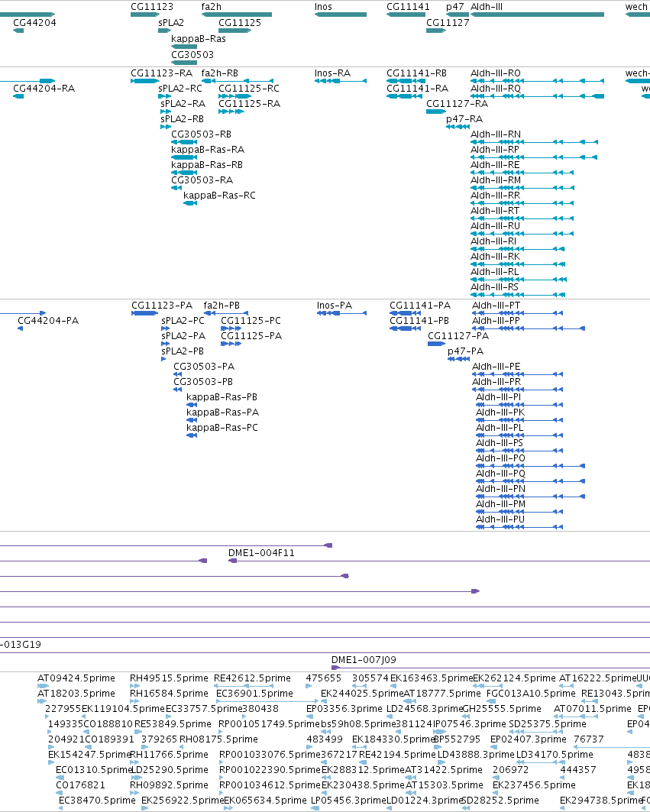Click the Inos gene label in top track
Viewport: 650px width, 812px height.
323,7
